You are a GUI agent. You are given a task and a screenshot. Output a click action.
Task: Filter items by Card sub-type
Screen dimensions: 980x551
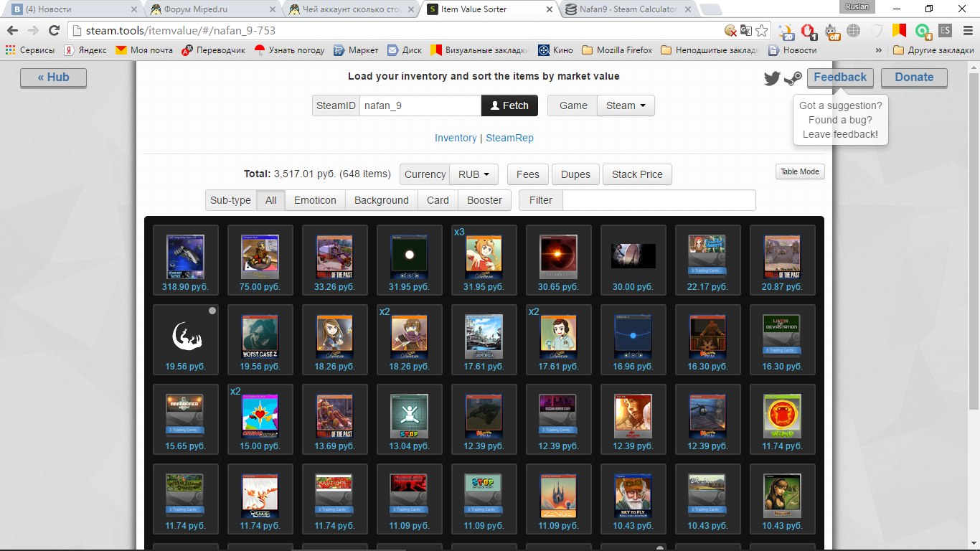[x=438, y=200]
